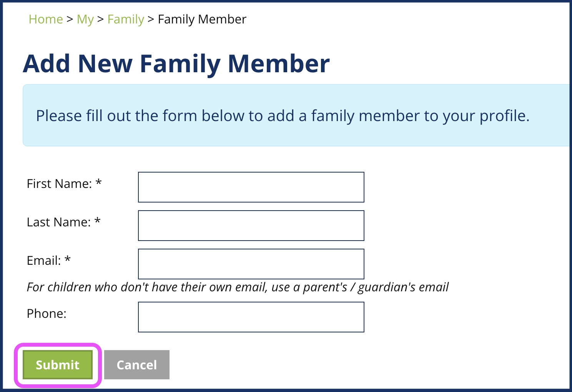Click the Phone label

[x=47, y=314]
